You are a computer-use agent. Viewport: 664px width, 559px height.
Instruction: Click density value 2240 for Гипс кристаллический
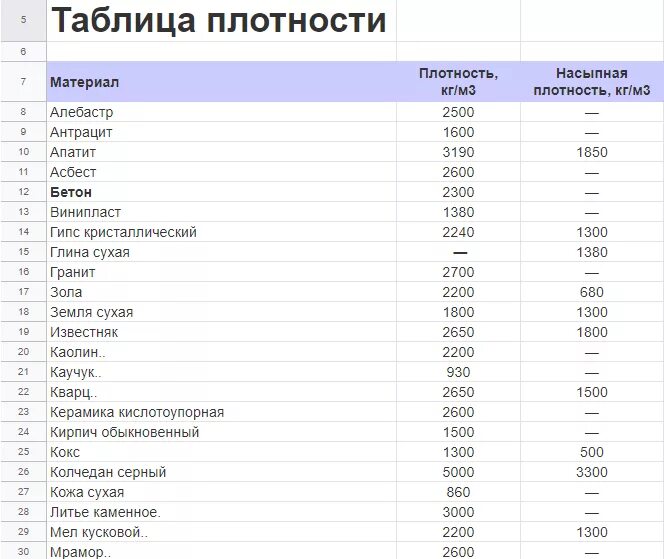pyautogui.click(x=458, y=232)
